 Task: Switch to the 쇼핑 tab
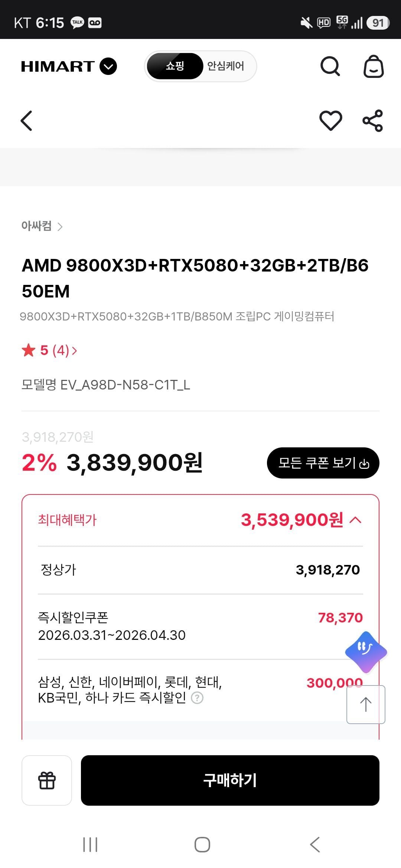click(175, 66)
